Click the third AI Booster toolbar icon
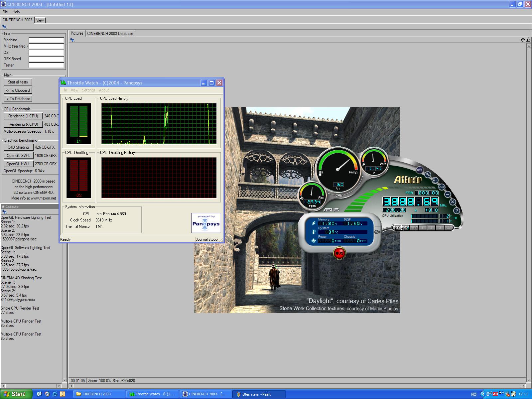Viewport: 532px width, 399px height. (x=414, y=228)
